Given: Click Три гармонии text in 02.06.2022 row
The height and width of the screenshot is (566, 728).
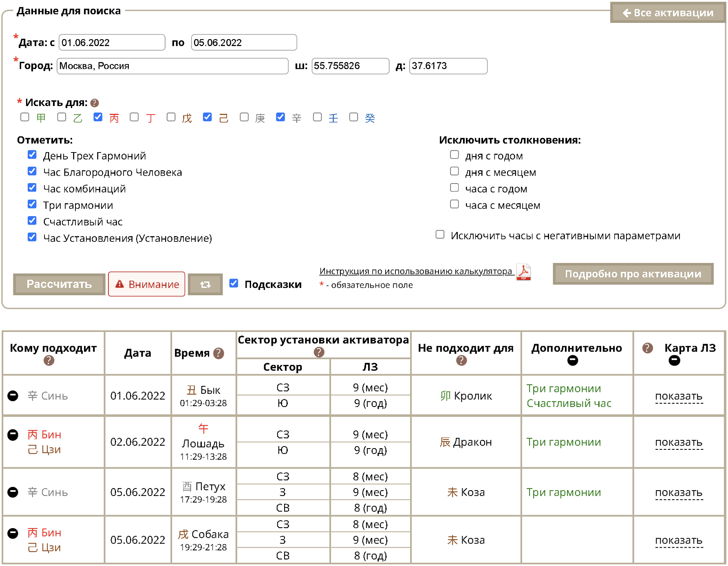Looking at the screenshot, I should [564, 442].
